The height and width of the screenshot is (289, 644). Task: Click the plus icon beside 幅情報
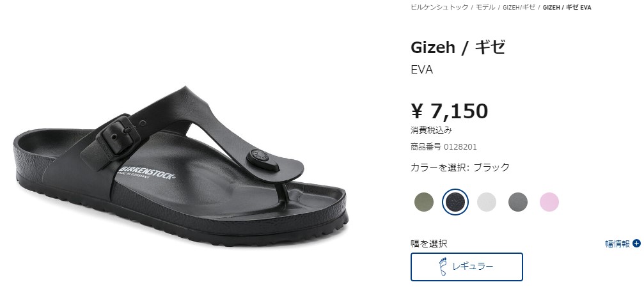click(636, 244)
